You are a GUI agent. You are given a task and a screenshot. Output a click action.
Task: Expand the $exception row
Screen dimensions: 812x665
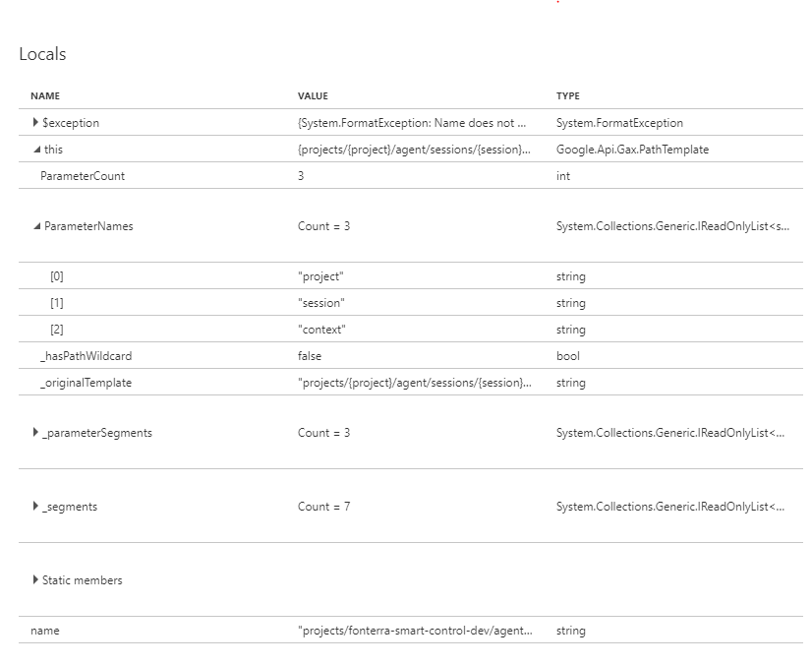35,122
